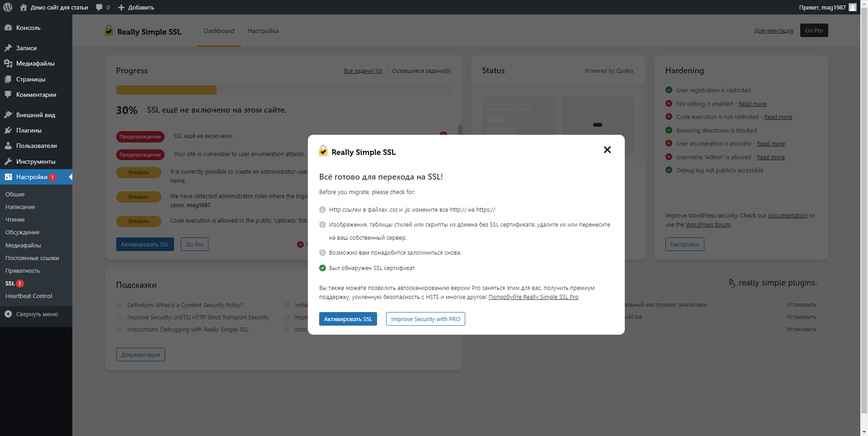Click the Медиафайлы sidebar icon
868x436 pixels.
click(8, 63)
